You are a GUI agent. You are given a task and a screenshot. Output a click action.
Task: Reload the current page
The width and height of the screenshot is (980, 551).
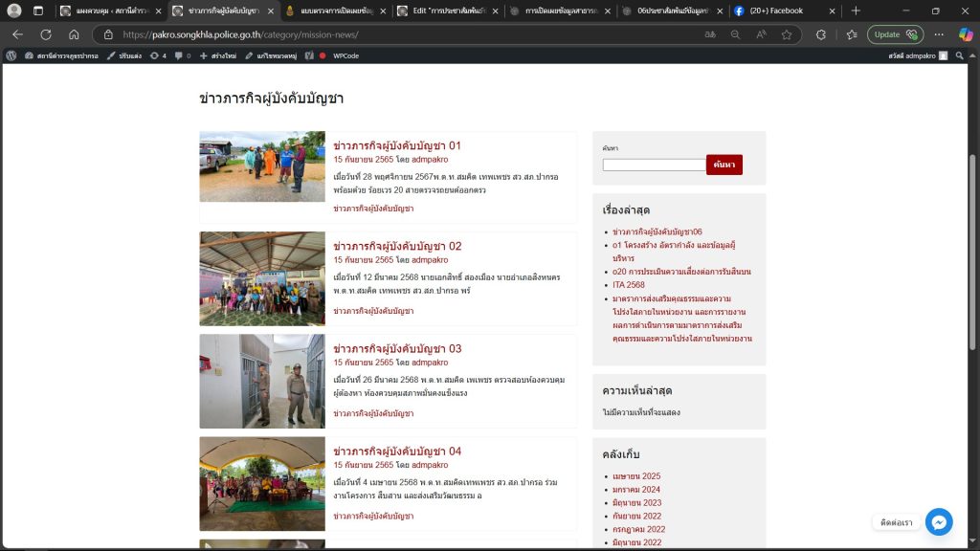pos(45,34)
